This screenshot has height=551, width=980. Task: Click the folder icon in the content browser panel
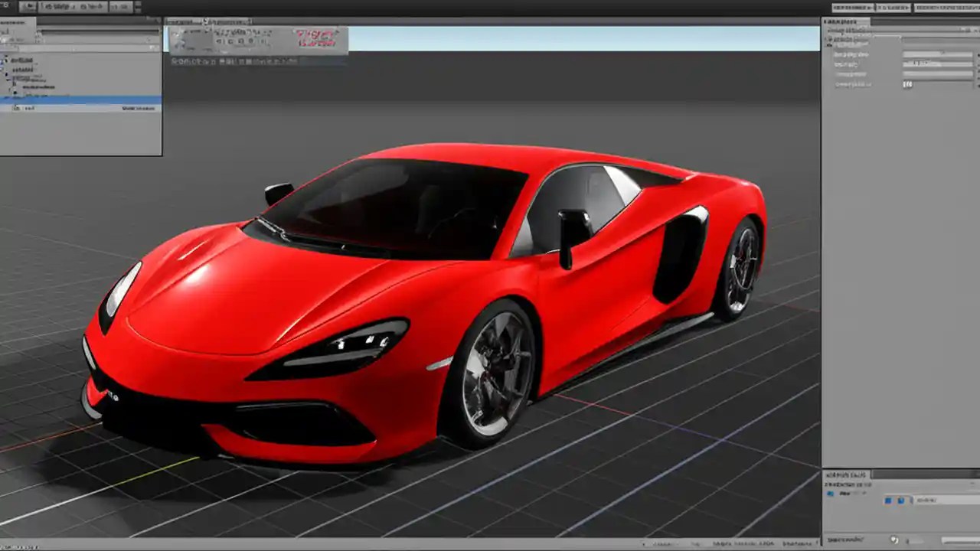831,493
